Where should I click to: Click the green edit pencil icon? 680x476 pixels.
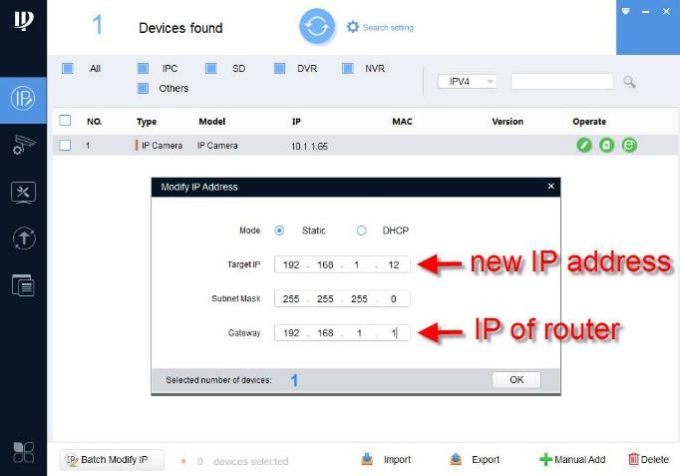(x=584, y=145)
